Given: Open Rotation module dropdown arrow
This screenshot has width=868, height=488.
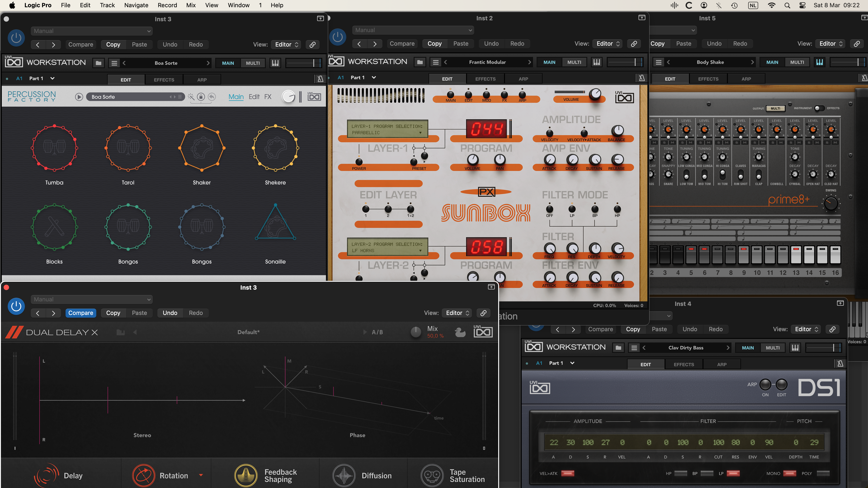Looking at the screenshot, I should [x=201, y=475].
